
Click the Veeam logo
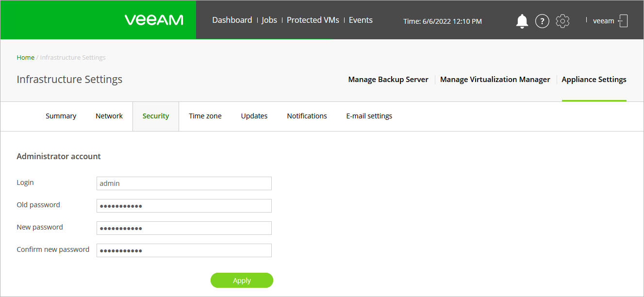tap(154, 20)
